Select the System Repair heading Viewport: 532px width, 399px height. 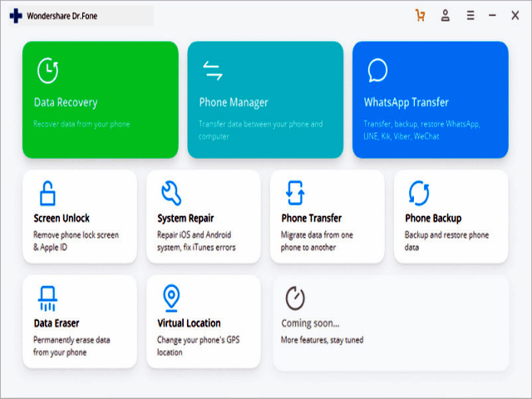tap(185, 218)
